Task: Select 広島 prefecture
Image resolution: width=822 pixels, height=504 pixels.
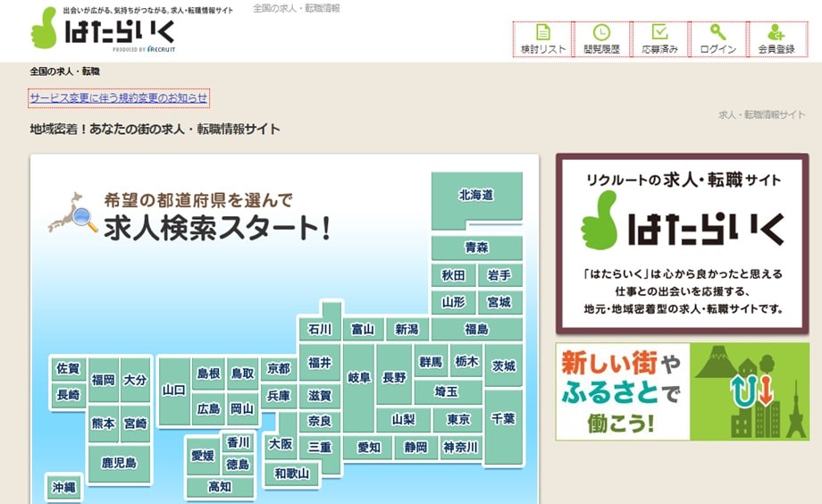Action: [x=209, y=408]
